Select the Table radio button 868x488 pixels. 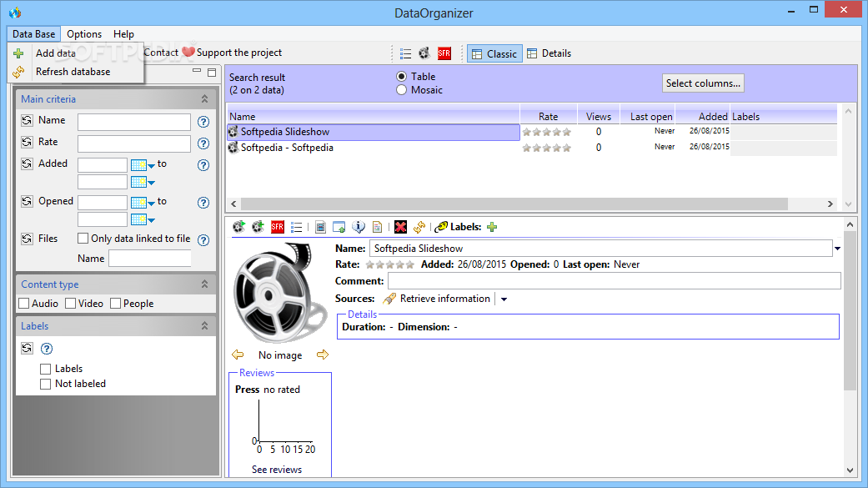[401, 77]
